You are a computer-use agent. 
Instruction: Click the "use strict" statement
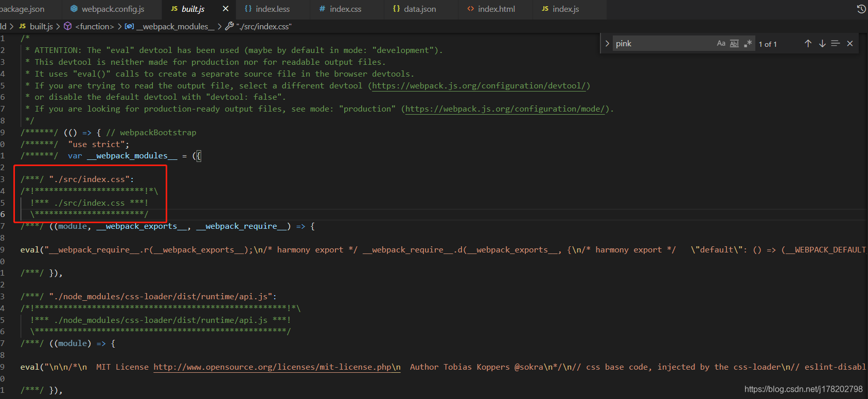coord(99,144)
